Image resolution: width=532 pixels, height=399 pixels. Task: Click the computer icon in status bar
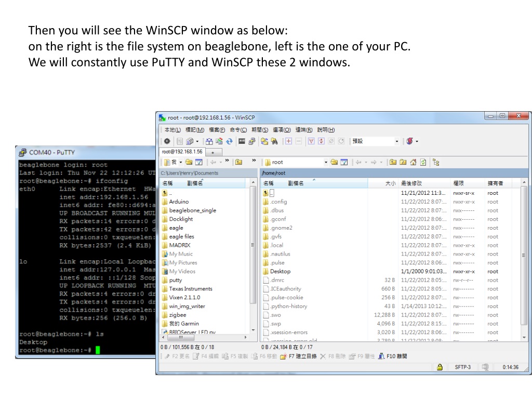[x=485, y=367]
